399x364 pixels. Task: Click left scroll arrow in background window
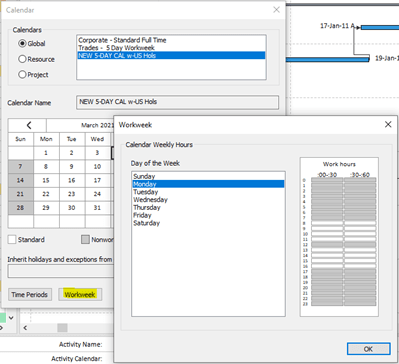(x=25, y=328)
